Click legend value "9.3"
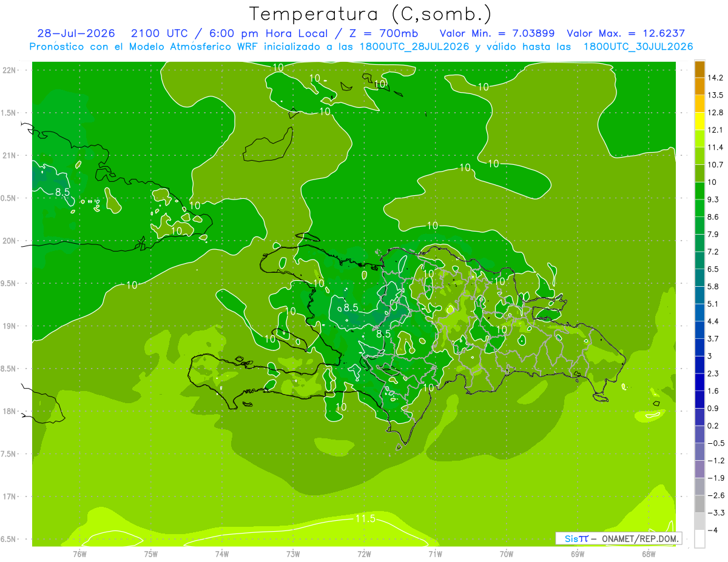The image size is (728, 562). (713, 199)
